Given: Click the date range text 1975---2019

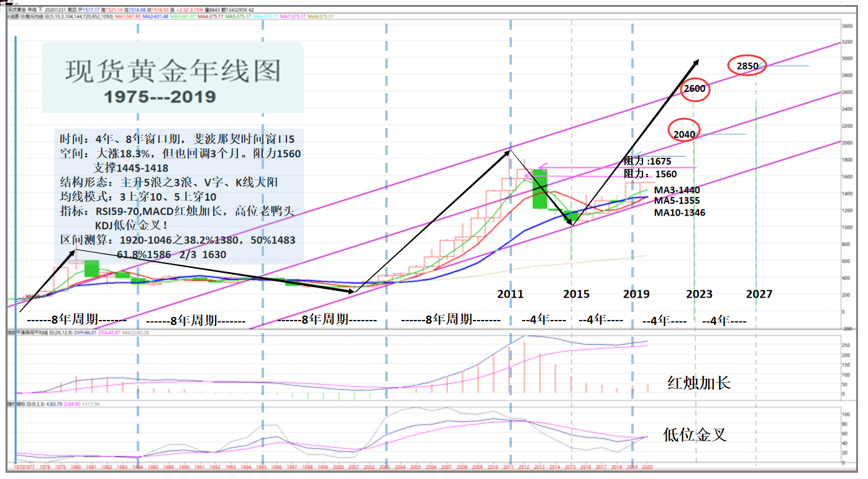Looking at the screenshot, I should tap(160, 97).
